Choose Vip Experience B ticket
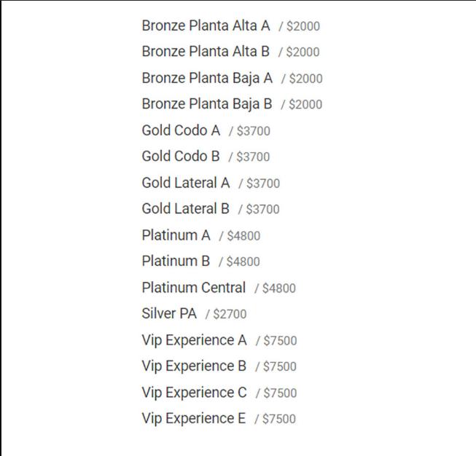 click(x=195, y=366)
